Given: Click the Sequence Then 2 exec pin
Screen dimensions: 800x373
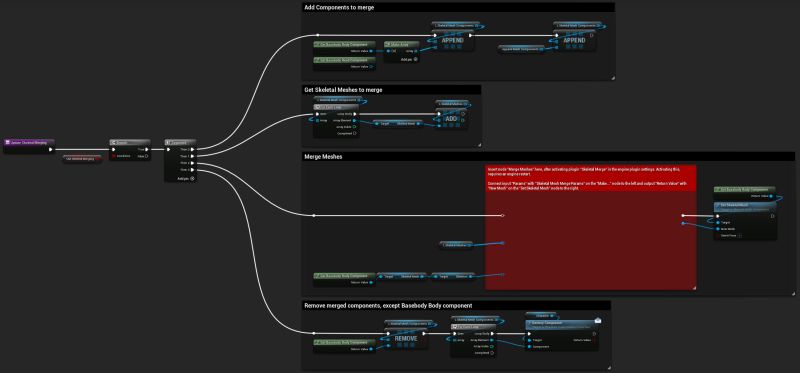Looking at the screenshot, I should (x=192, y=163).
